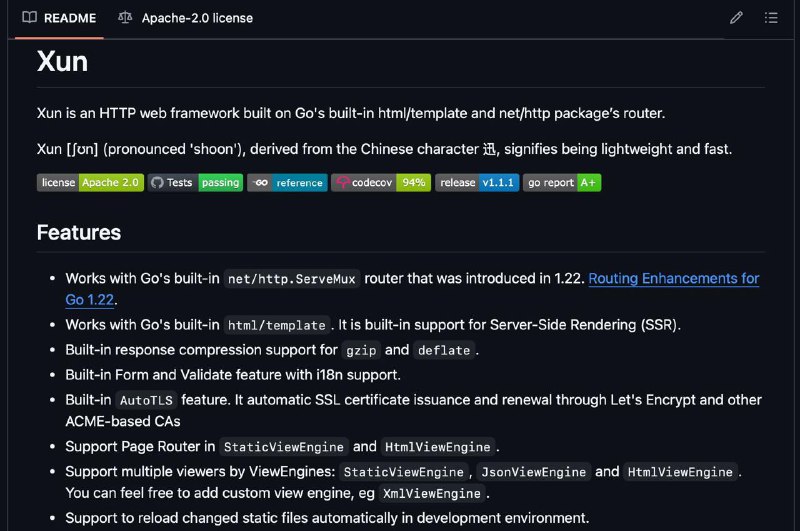Viewport: 800px width, 531px height.
Task: Open the license Apache 2.0 badge
Action: point(90,183)
